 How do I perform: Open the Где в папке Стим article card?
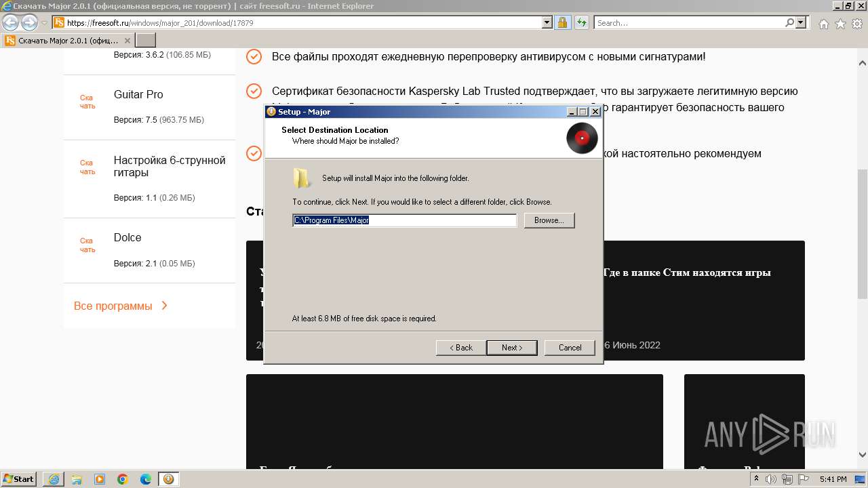click(x=687, y=272)
